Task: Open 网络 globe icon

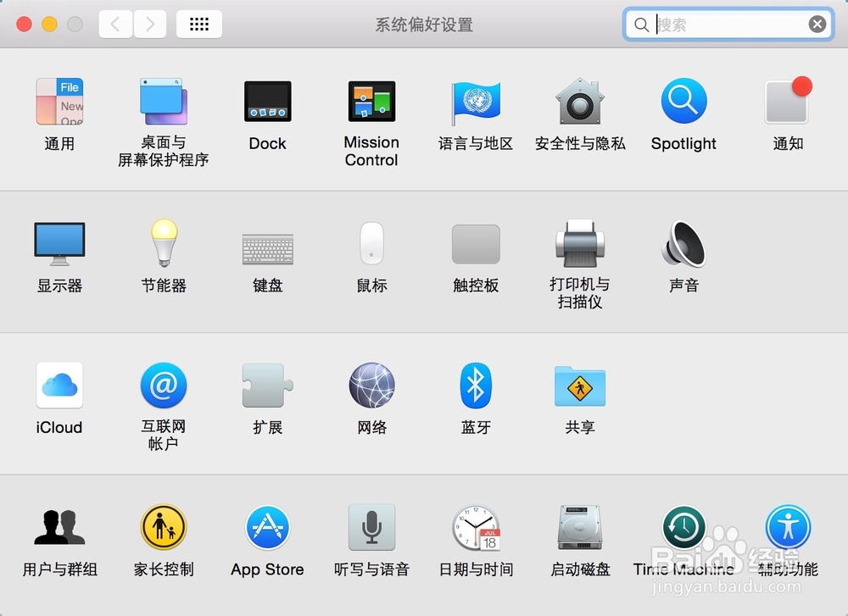Action: tap(371, 386)
